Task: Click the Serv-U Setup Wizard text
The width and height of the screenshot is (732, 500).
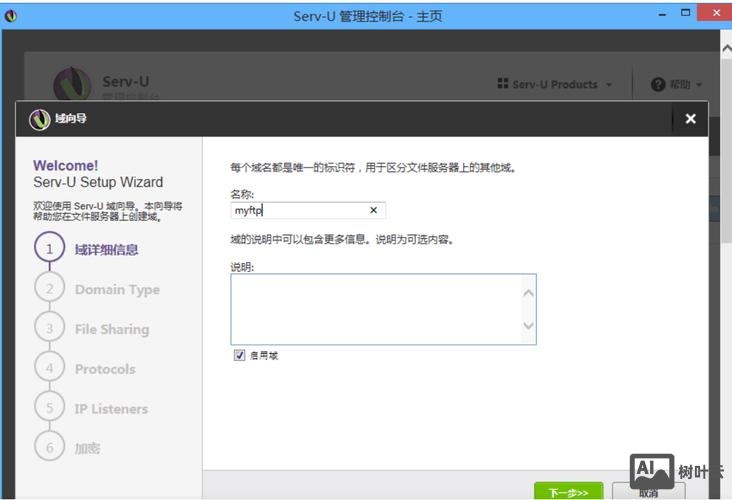Action: (98, 182)
